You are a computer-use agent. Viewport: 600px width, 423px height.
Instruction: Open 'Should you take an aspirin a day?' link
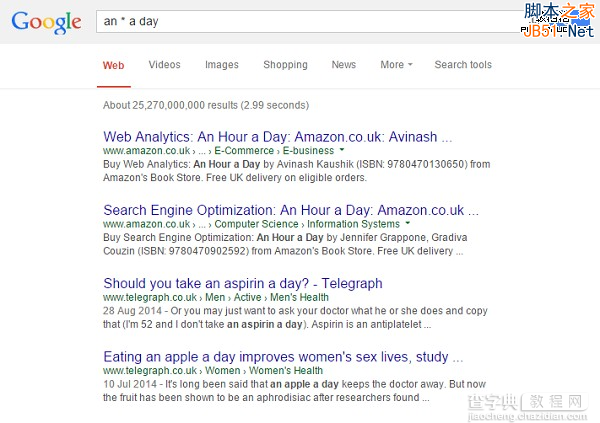click(x=243, y=283)
